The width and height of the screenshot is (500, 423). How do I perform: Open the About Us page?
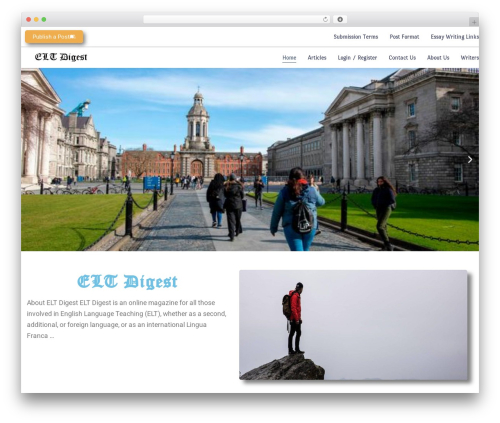click(438, 58)
